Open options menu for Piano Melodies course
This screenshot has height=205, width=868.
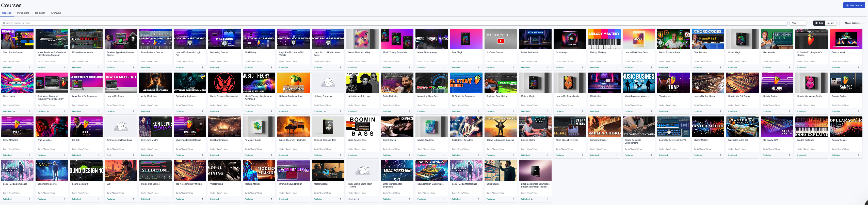tap(30, 155)
